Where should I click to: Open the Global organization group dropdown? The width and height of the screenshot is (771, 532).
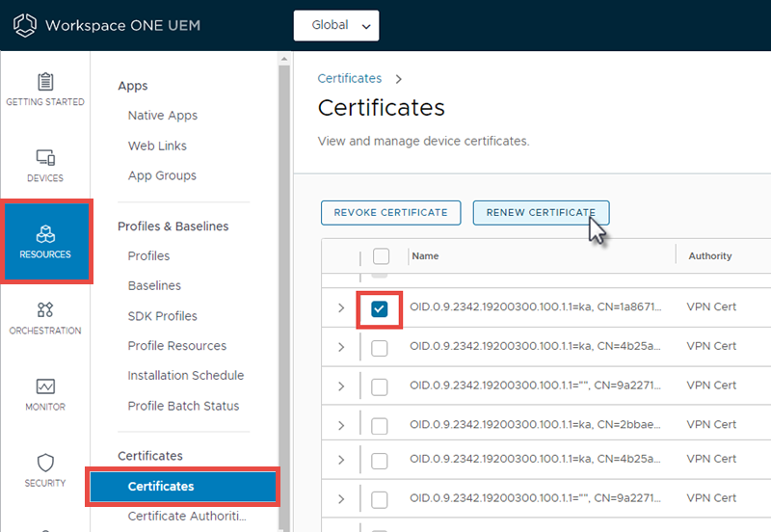336,26
